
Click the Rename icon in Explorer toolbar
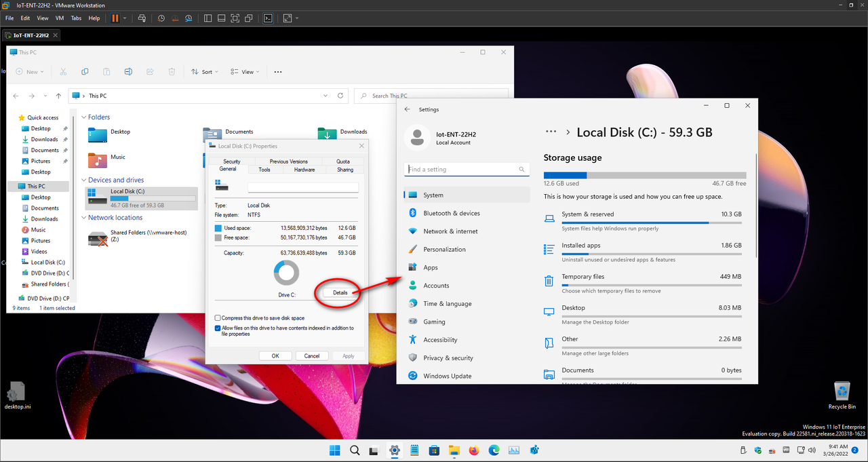click(128, 71)
